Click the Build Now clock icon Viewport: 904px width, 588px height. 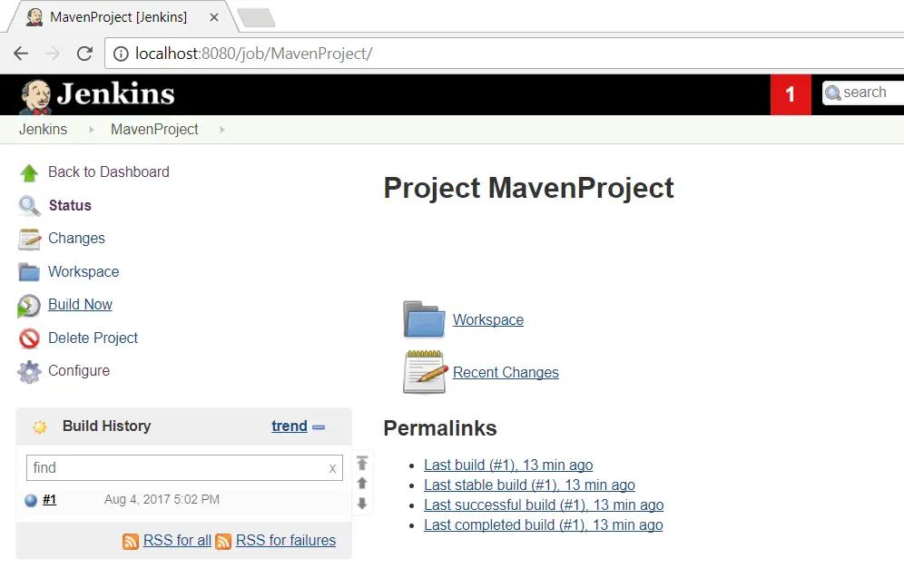[29, 306]
